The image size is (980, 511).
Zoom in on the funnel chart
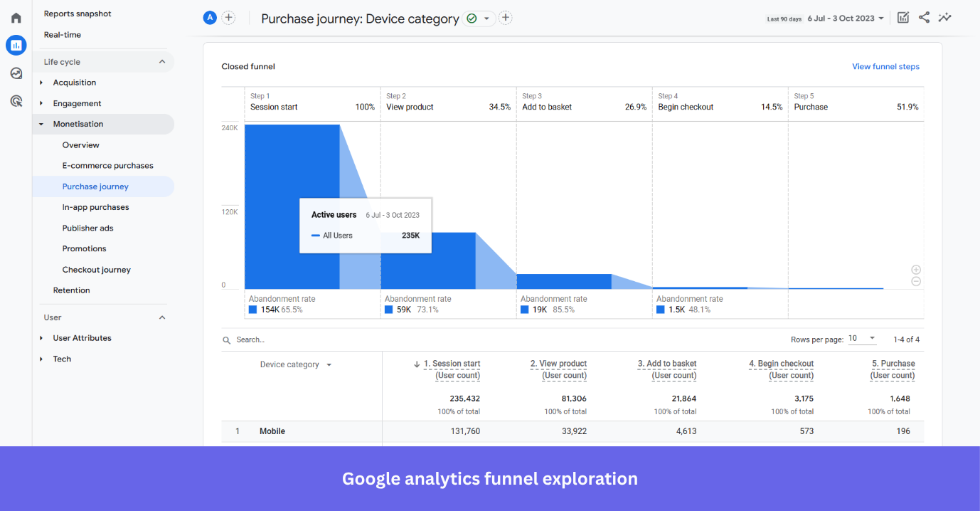(916, 270)
